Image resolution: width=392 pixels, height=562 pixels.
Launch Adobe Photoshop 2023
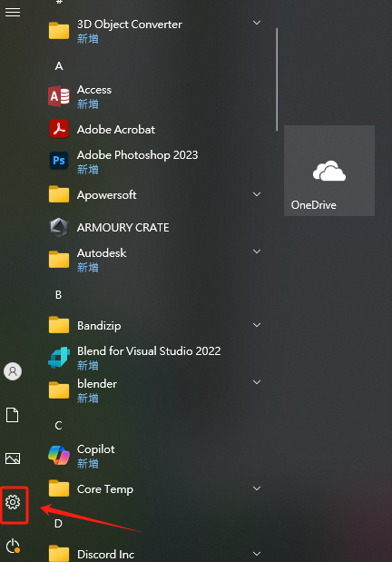[154, 162]
